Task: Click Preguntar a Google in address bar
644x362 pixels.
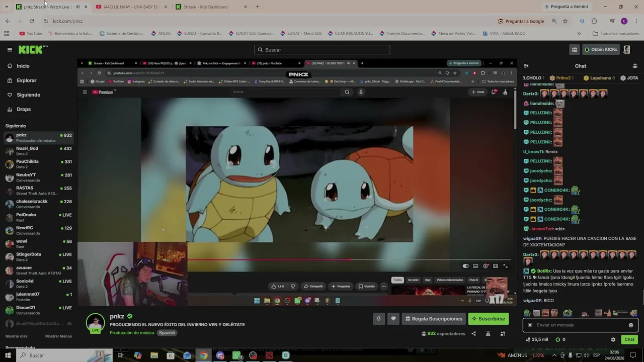Action: [x=521, y=21]
